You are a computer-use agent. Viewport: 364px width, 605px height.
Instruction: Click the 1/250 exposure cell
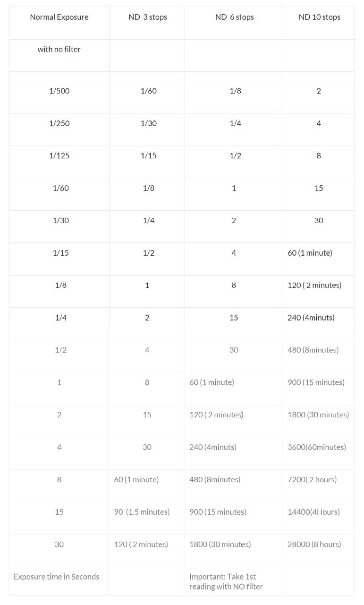[59, 123]
